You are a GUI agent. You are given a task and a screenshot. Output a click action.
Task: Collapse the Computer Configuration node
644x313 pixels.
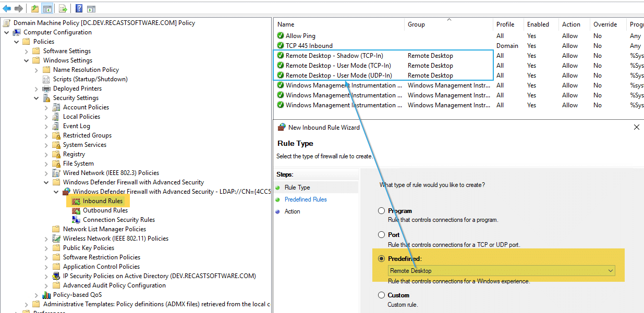tap(7, 32)
